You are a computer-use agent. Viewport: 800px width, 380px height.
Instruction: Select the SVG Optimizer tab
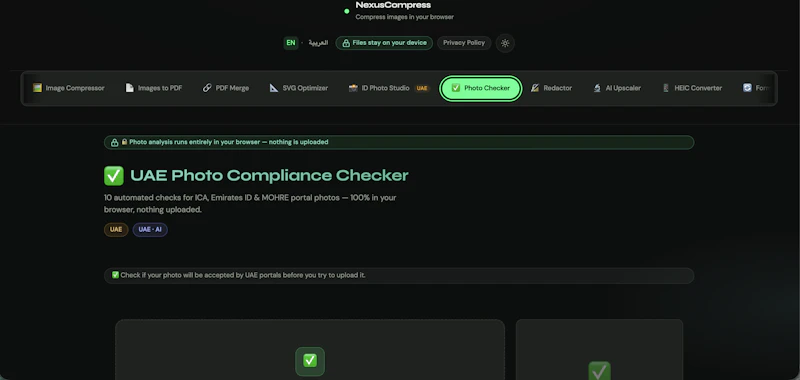coord(298,88)
